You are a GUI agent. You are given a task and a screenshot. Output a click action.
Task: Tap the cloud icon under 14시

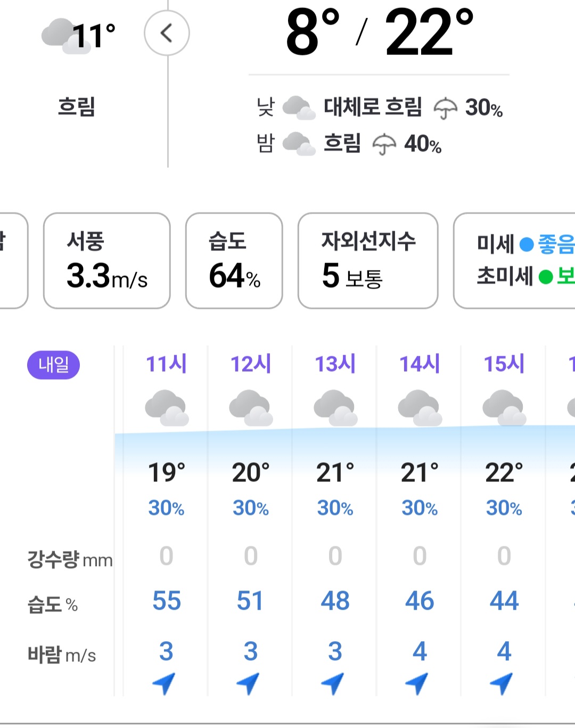click(420, 408)
